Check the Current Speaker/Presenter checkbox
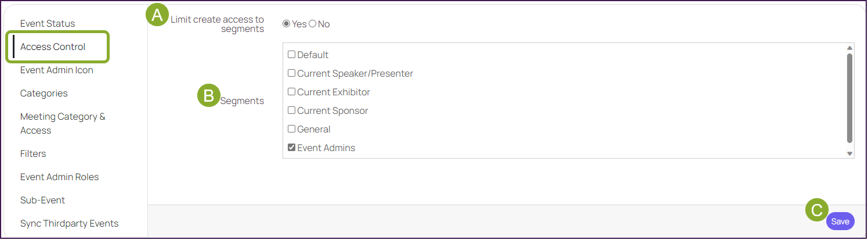868x240 pixels. click(292, 73)
